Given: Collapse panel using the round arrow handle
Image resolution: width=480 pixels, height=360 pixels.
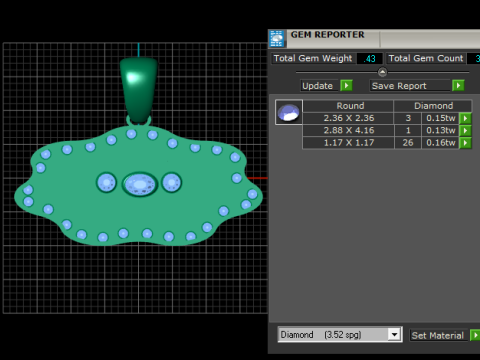Looking at the screenshot, I should click(382, 72).
